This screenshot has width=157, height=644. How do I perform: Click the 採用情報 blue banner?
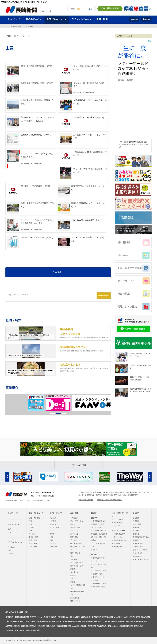(x=133, y=218)
